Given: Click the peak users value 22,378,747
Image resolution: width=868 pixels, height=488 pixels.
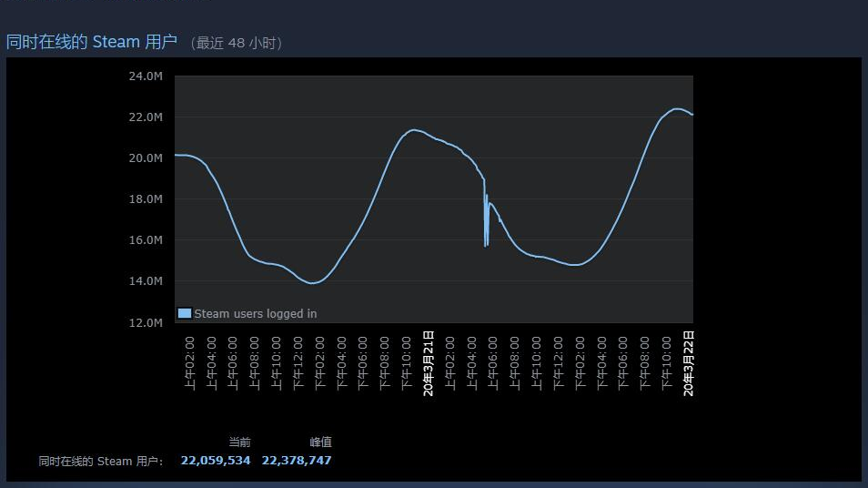Looking at the screenshot, I should (297, 461).
